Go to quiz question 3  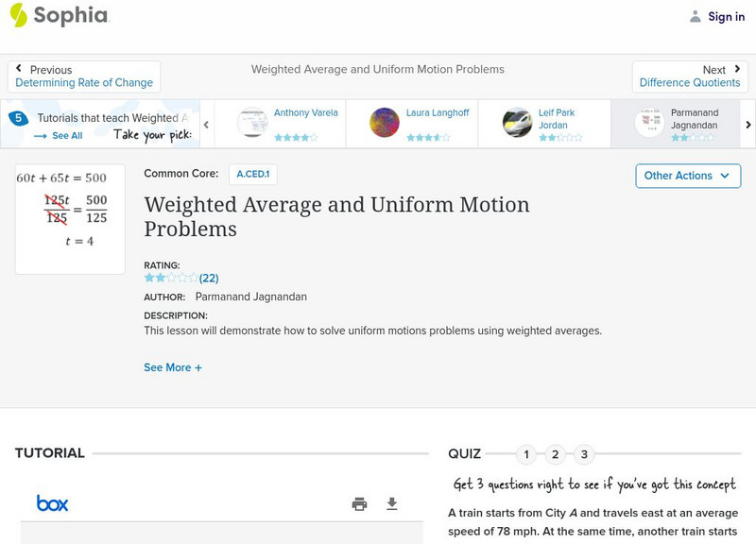[x=584, y=455]
